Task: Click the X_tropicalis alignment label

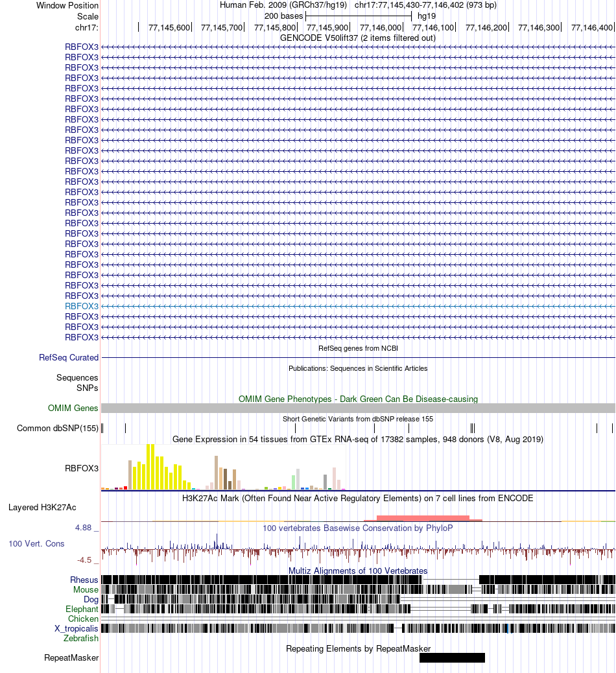Action: coord(77,628)
